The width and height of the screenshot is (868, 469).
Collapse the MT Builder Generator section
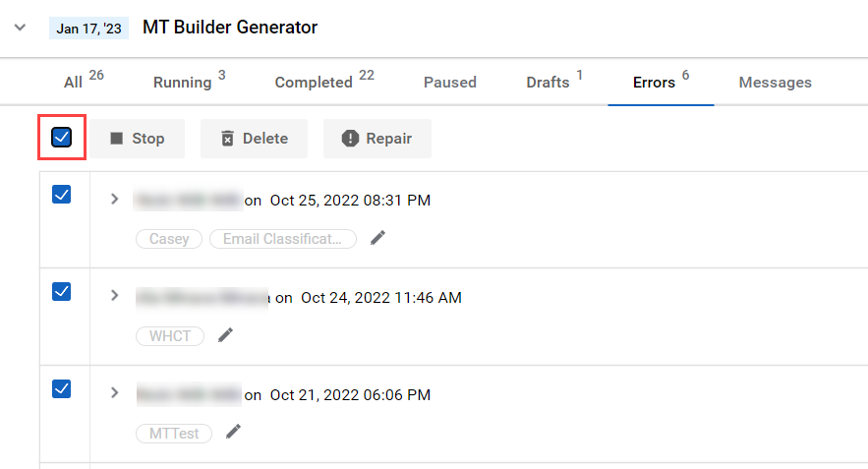click(20, 28)
